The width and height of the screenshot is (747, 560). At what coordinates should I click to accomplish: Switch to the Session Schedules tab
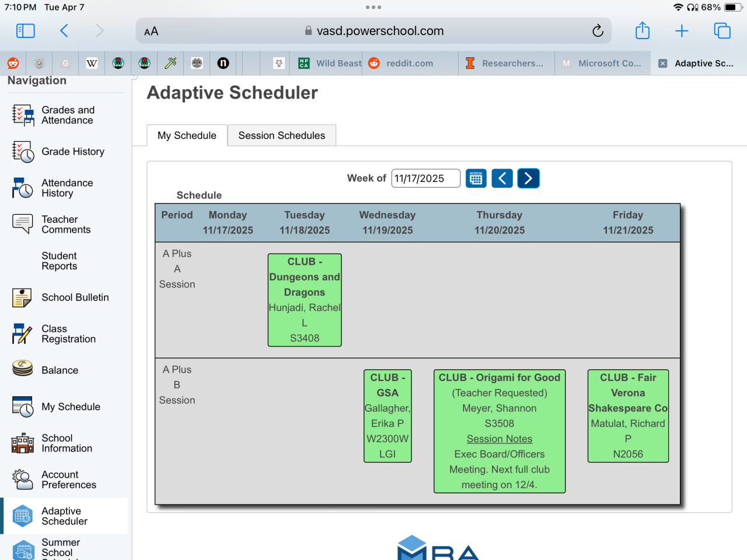click(281, 135)
